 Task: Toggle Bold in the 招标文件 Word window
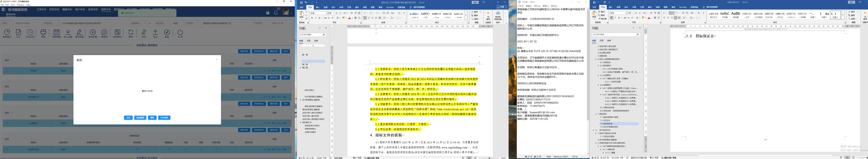[x=312, y=18]
